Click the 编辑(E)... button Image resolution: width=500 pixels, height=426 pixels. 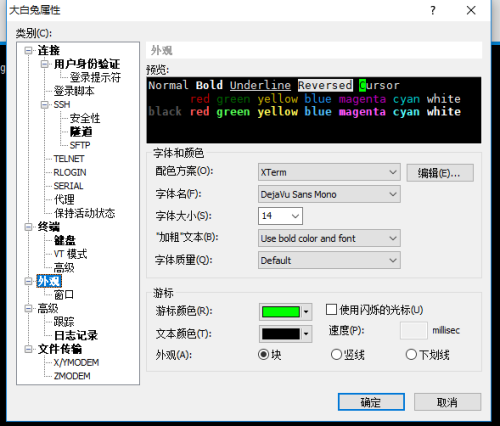(x=440, y=173)
